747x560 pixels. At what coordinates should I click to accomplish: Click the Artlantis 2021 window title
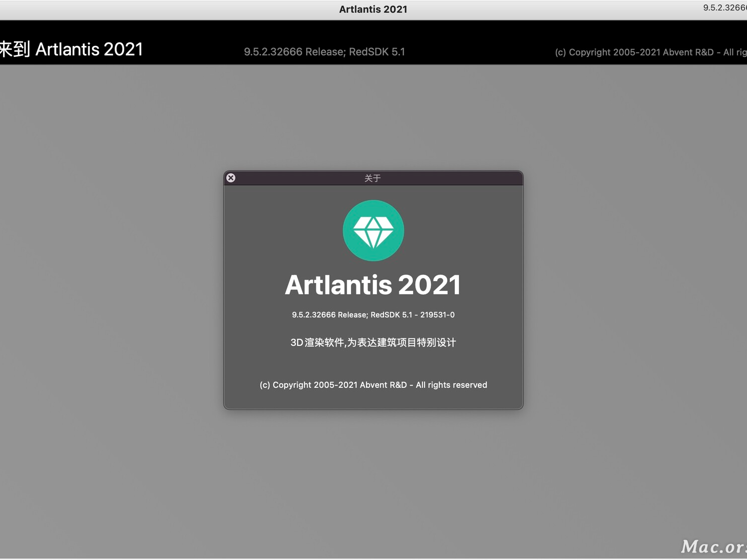point(373,8)
